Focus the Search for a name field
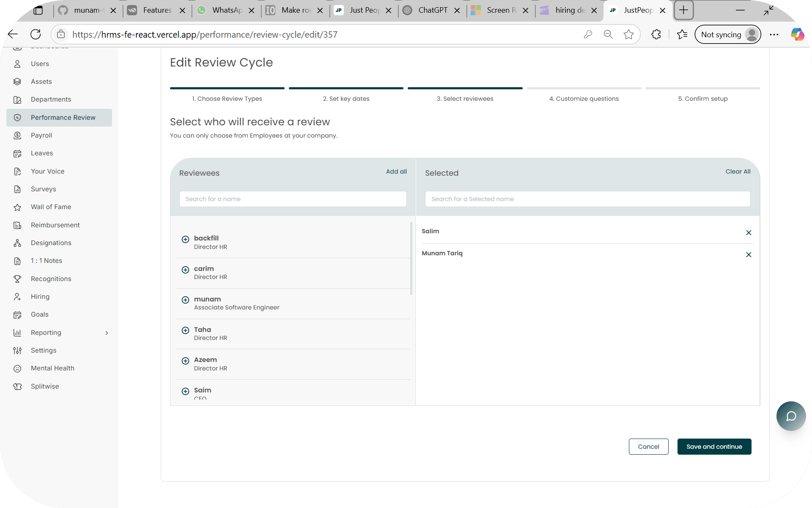The width and height of the screenshot is (812, 508). tap(293, 199)
